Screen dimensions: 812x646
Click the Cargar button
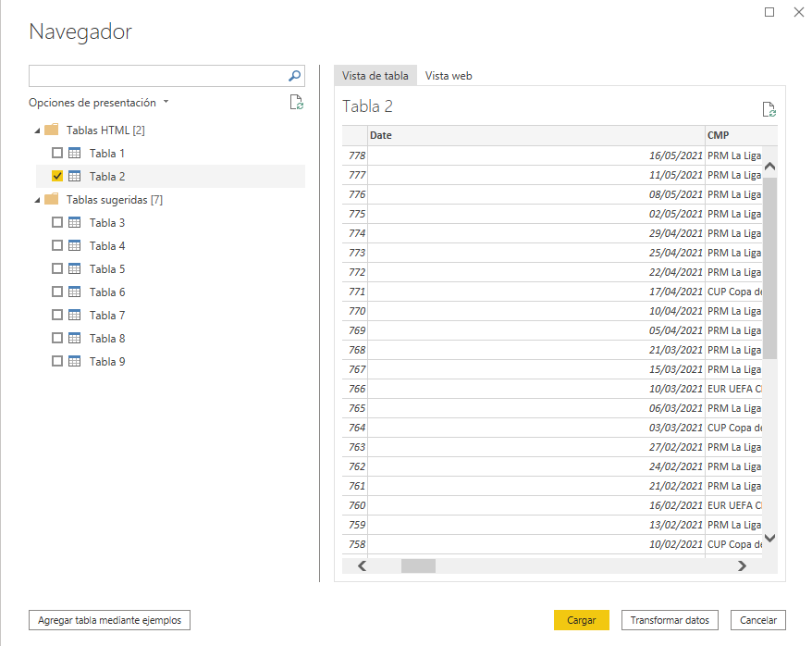pyautogui.click(x=581, y=620)
